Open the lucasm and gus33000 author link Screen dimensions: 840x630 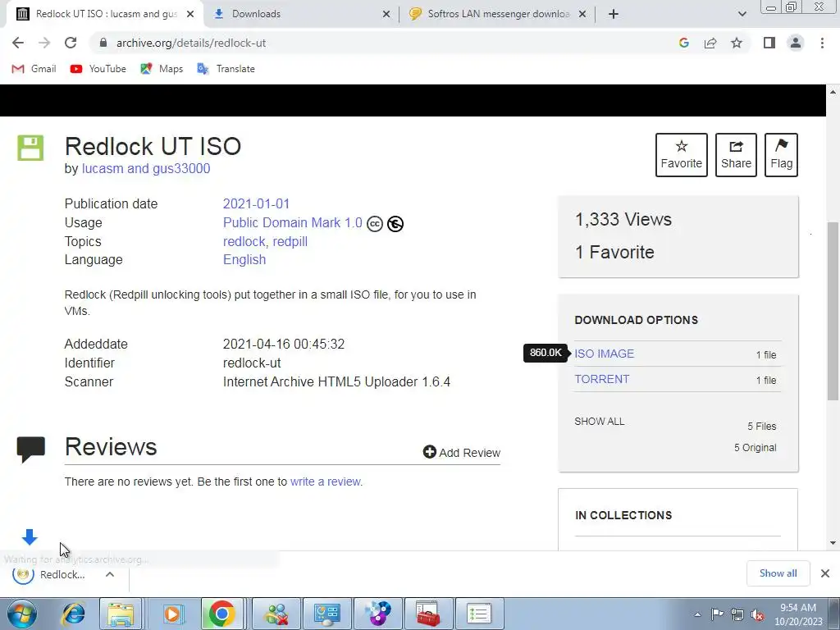click(x=146, y=168)
